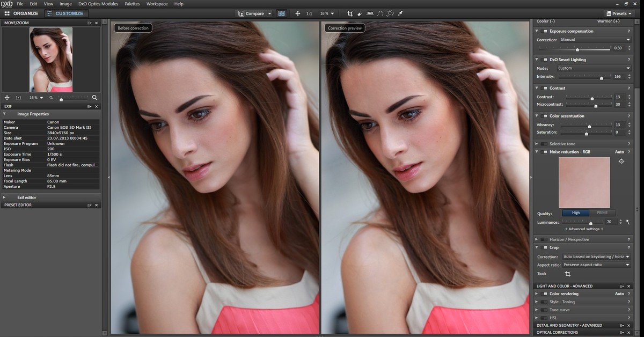Click the Luminance magic wand icon
The height and width of the screenshot is (337, 644).
(x=627, y=222)
